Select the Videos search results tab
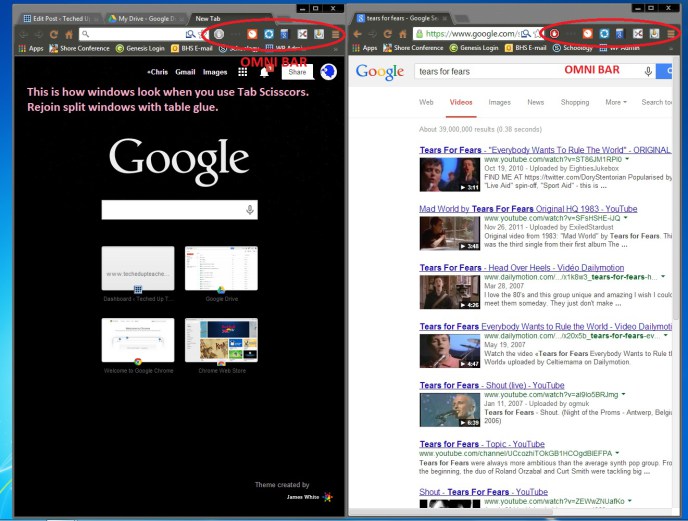The height and width of the screenshot is (521, 688). pos(461,102)
